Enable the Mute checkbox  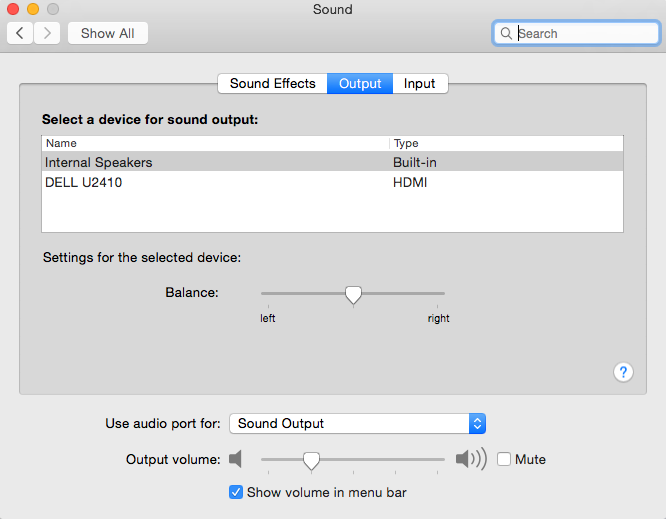(504, 459)
